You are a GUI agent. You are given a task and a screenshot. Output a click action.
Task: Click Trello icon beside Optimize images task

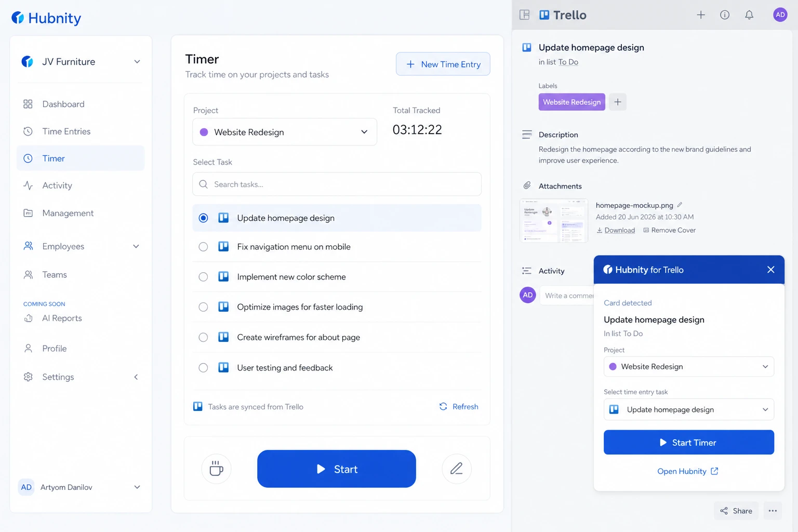[223, 307]
